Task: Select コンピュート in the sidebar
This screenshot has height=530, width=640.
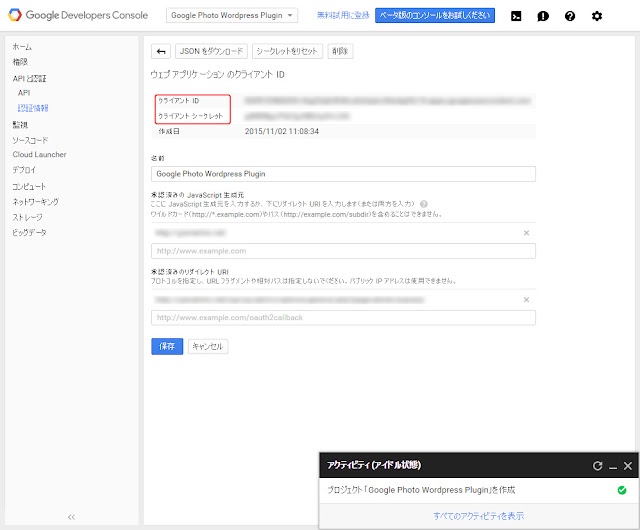Action: point(29,186)
